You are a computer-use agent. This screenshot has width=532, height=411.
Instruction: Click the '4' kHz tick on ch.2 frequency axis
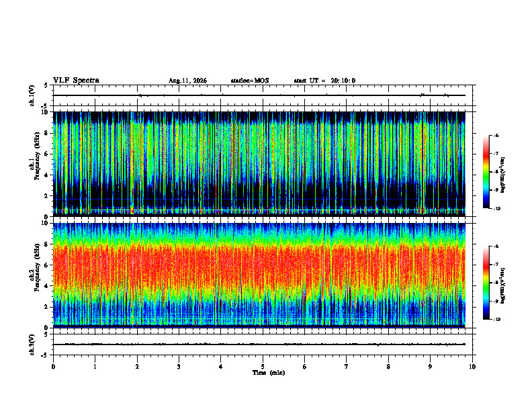coord(48,286)
